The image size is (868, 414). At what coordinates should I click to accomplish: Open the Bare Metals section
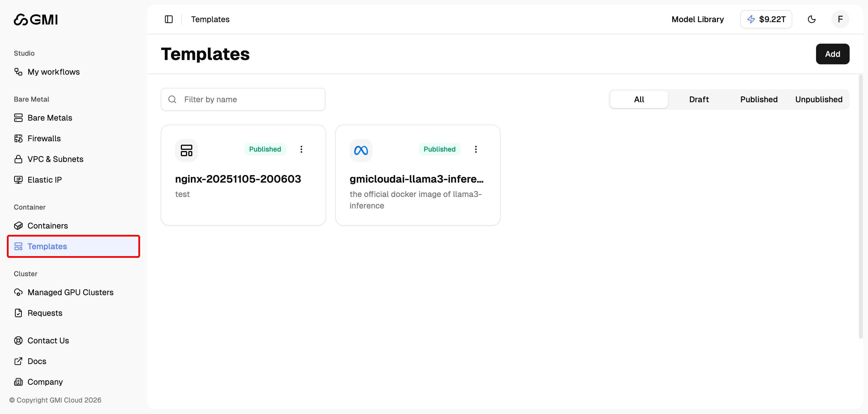click(50, 118)
